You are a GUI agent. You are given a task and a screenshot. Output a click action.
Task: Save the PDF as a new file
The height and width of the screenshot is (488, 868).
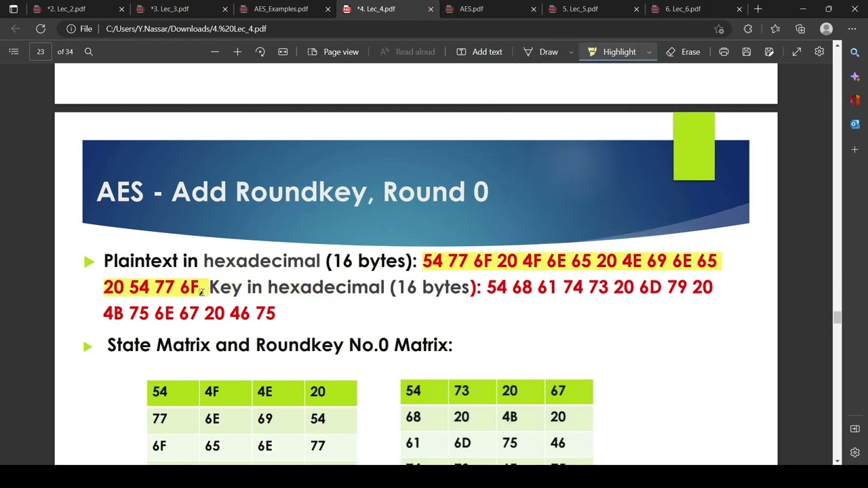(x=769, y=52)
